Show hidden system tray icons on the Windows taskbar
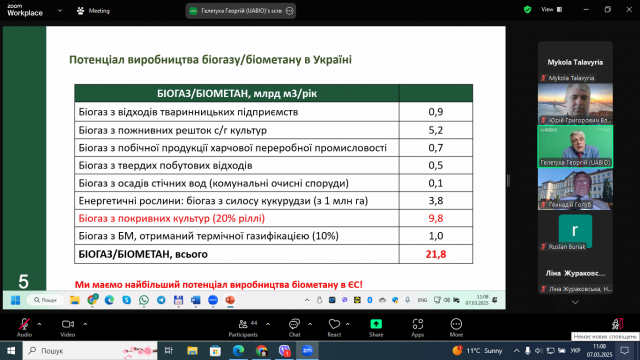 pos(516,351)
